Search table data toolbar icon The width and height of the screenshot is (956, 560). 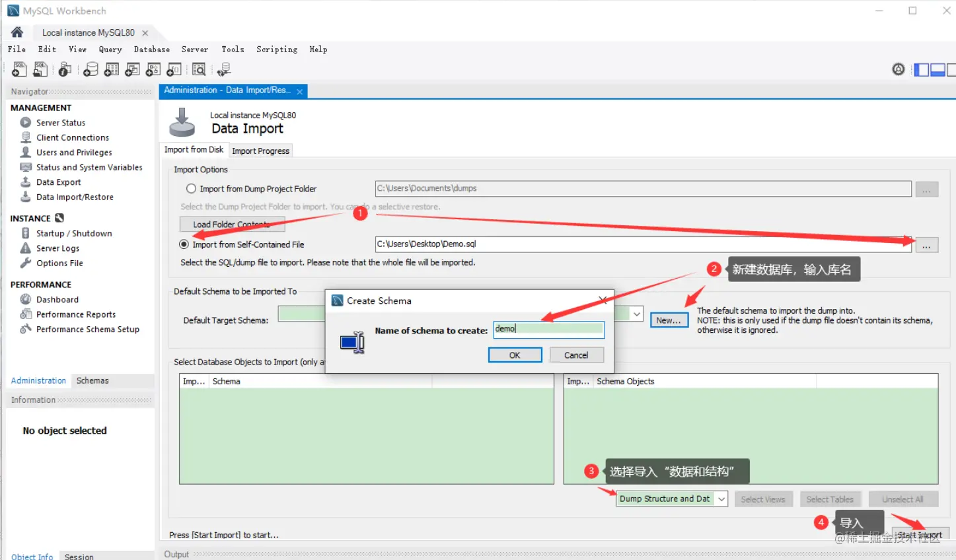(198, 69)
